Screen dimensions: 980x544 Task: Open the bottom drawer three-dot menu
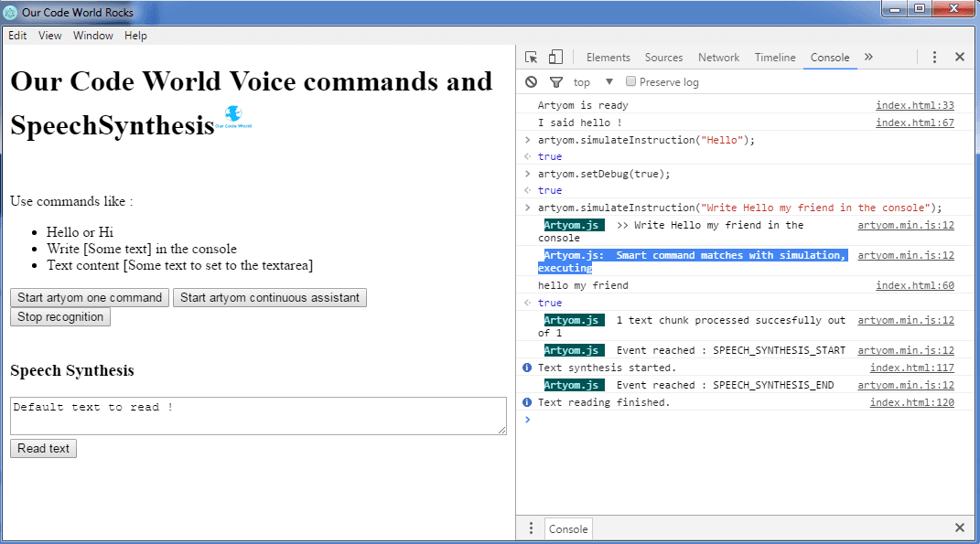(531, 528)
